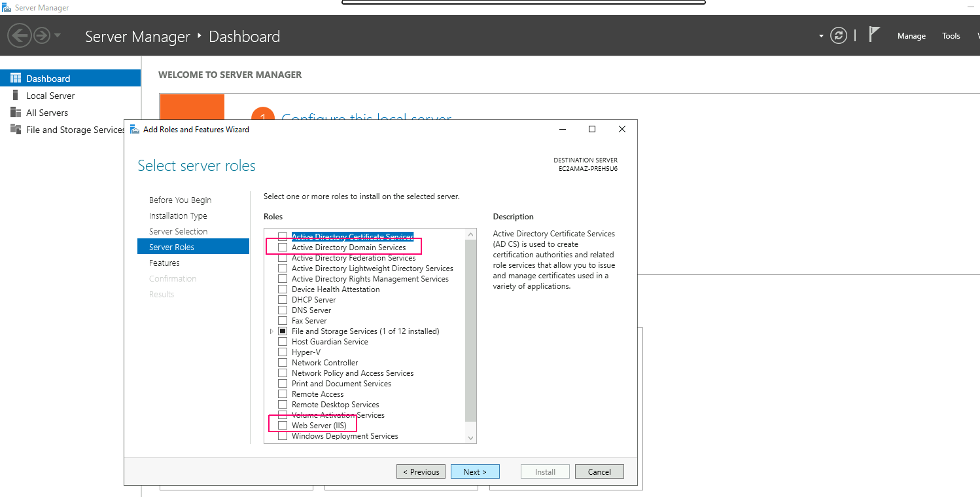The image size is (980, 497).
Task: Open the Notifications flag icon
Action: click(874, 34)
